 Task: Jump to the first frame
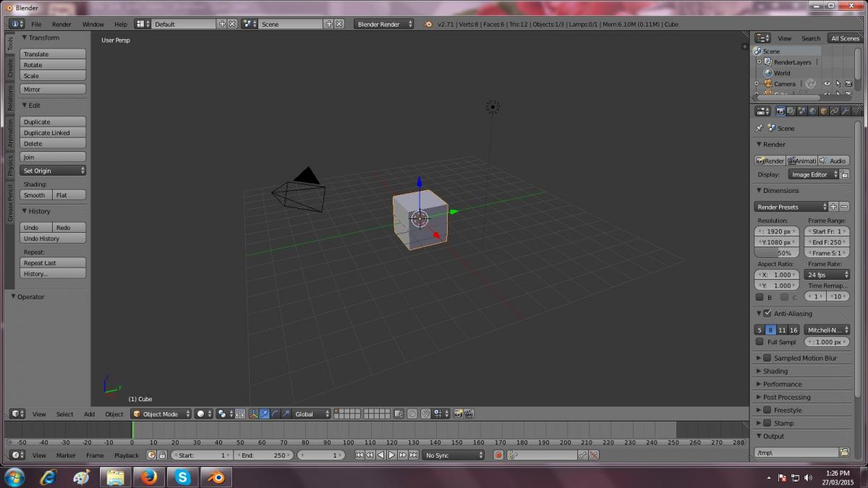(x=359, y=455)
